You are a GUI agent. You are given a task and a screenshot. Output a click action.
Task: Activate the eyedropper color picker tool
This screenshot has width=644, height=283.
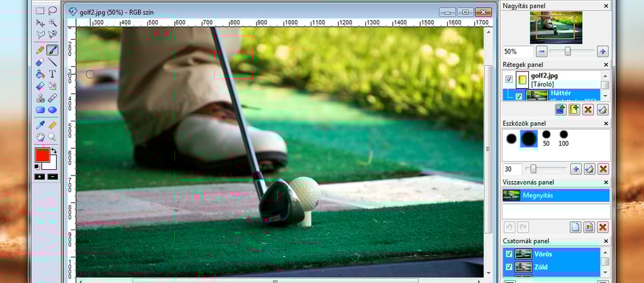pos(40,125)
